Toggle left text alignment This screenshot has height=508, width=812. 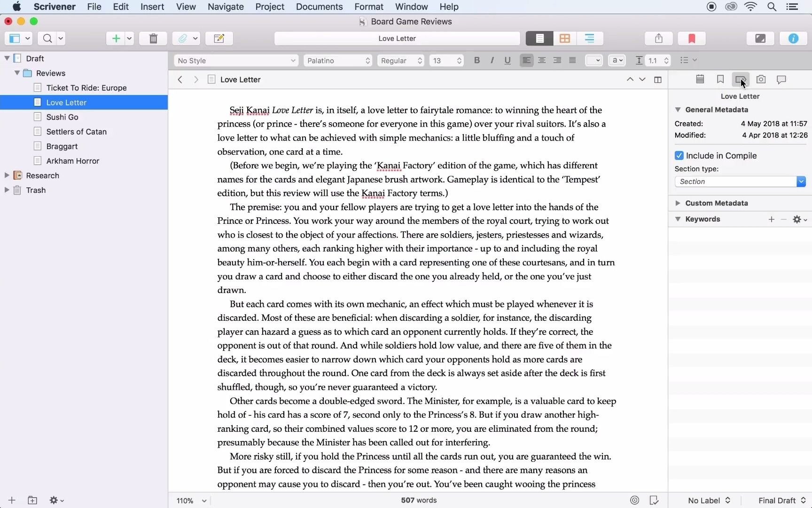(x=526, y=60)
